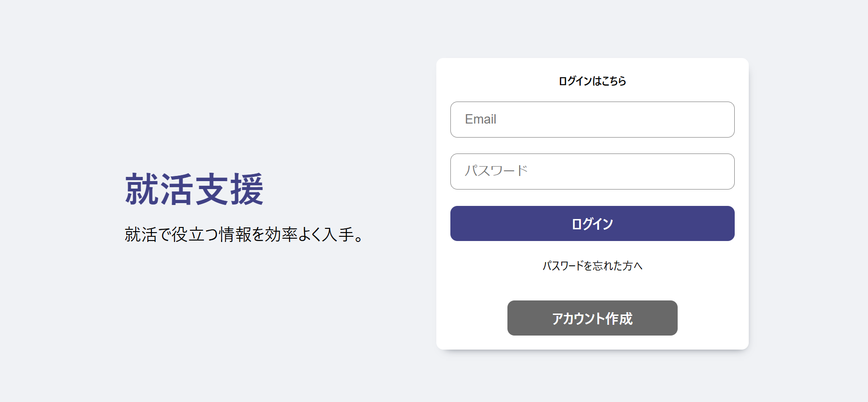Image resolution: width=868 pixels, height=402 pixels.
Task: Focus the パスワード password field
Action: pyautogui.click(x=592, y=171)
